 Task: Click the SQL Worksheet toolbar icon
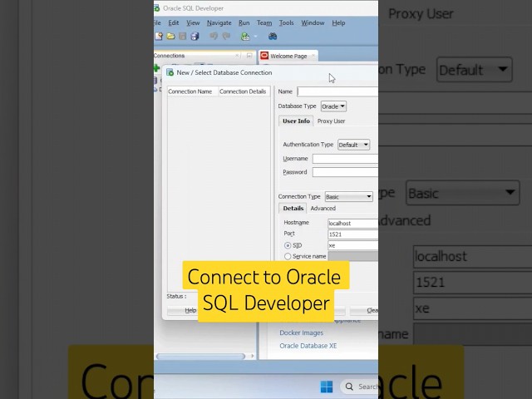tap(245, 36)
